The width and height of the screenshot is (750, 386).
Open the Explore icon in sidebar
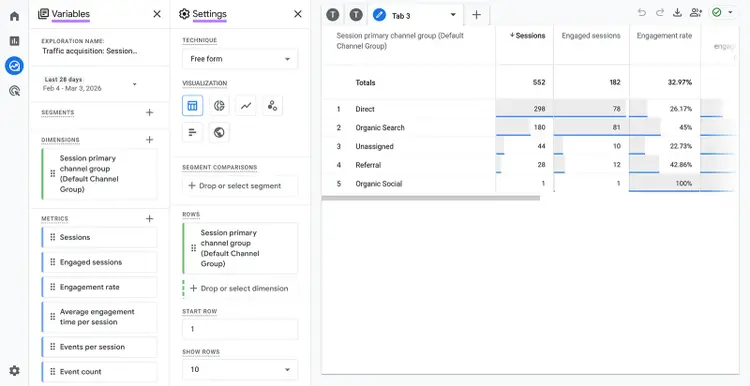coord(14,66)
